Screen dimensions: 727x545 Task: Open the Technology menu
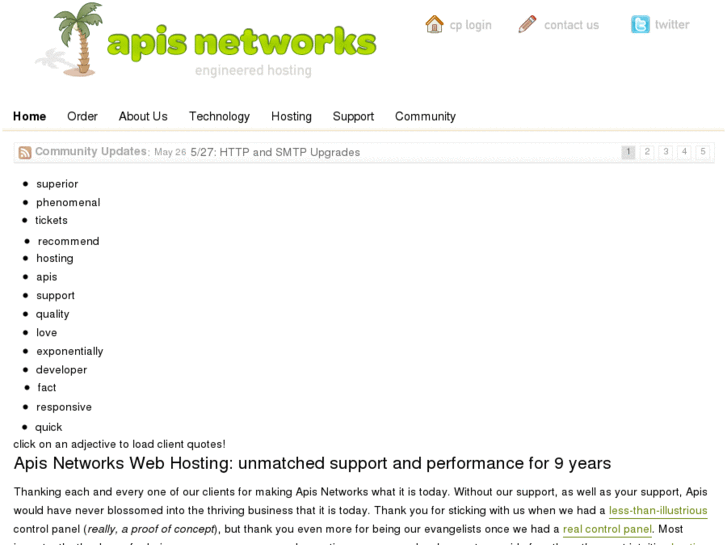coord(219,116)
